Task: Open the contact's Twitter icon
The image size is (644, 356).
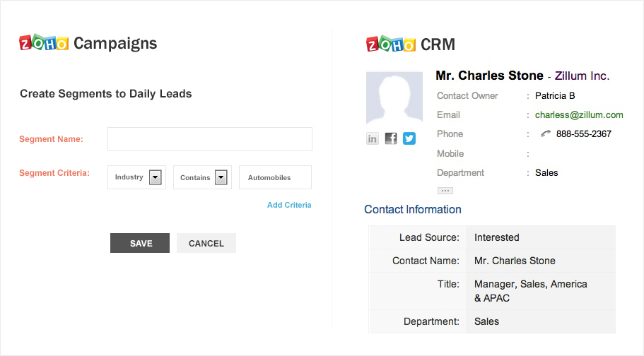Action: [409, 138]
